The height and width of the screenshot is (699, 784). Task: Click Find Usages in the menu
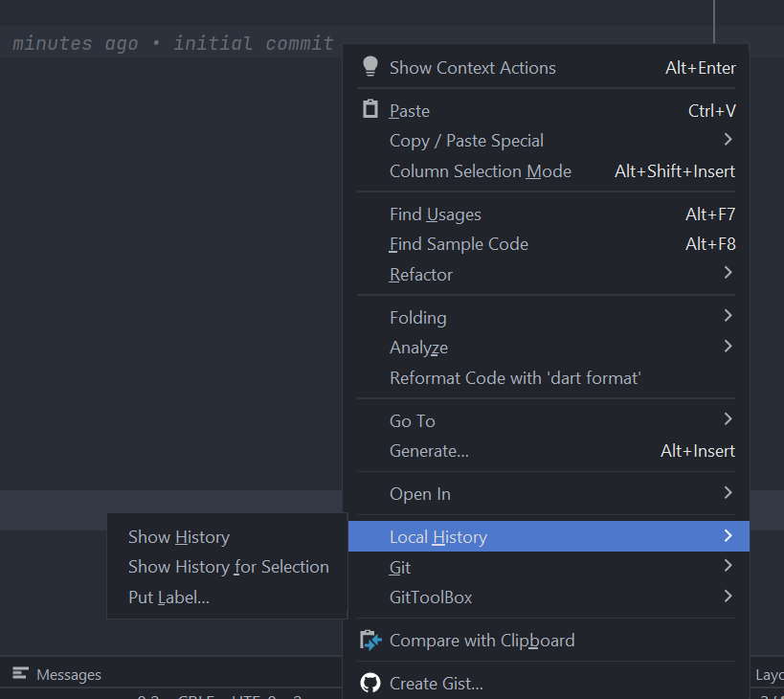435,214
